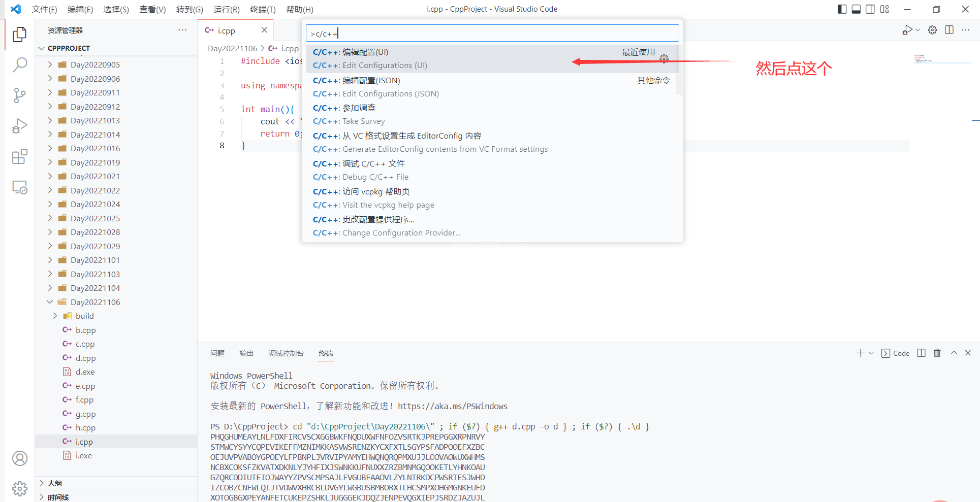Open editor More Actions ellipsis

click(x=965, y=30)
